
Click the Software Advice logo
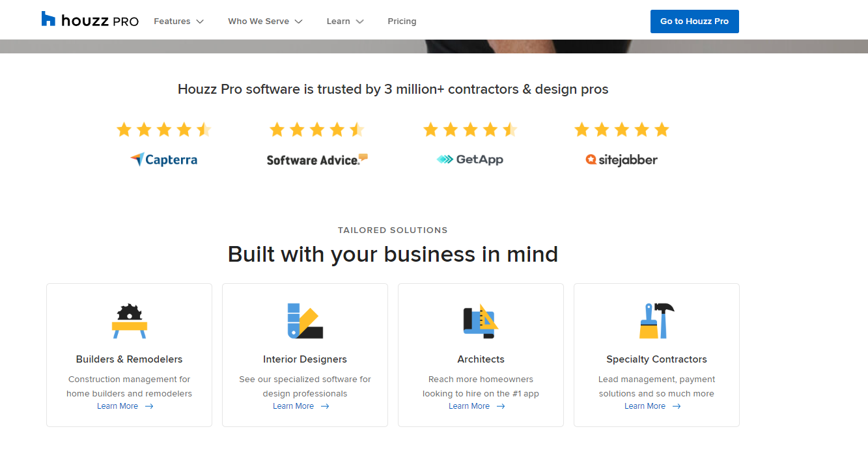pos(317,159)
